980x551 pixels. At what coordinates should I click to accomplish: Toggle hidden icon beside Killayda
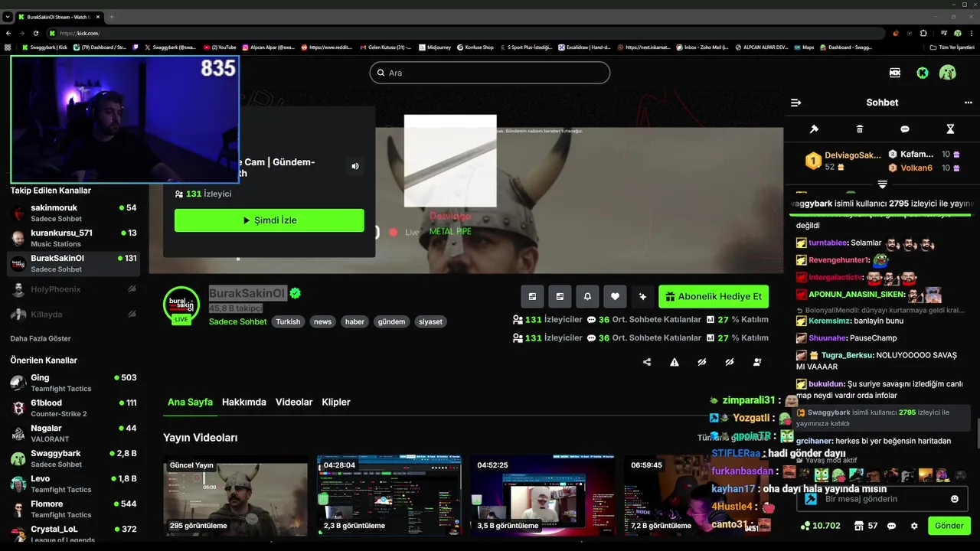point(132,315)
